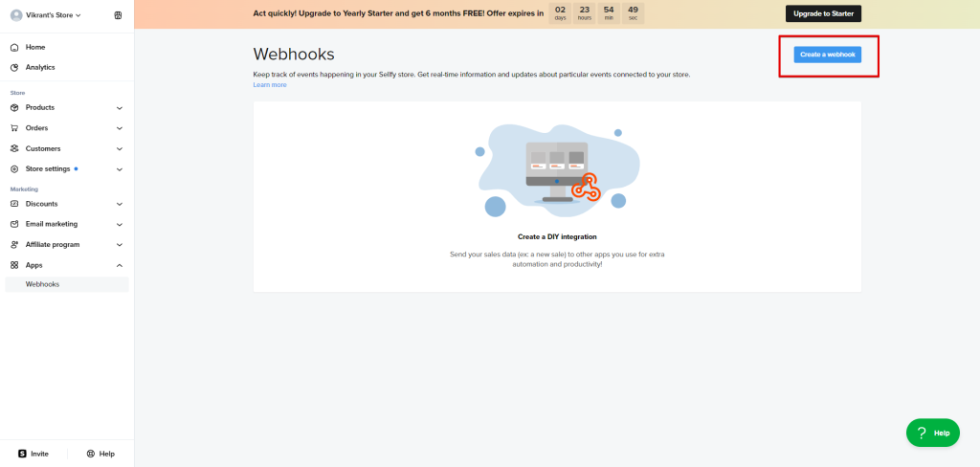Click the Analytics chart icon

tap(14, 67)
